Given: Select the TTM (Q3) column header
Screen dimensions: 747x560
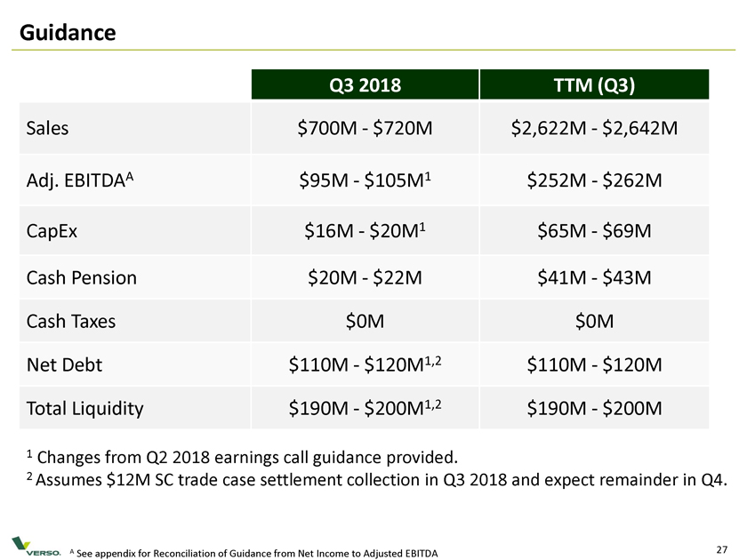Looking at the screenshot, I should 594,85.
